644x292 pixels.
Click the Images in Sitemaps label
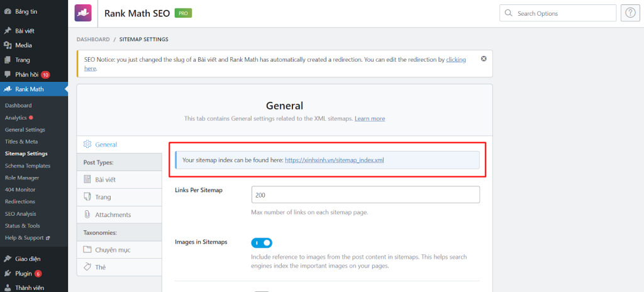(x=201, y=242)
